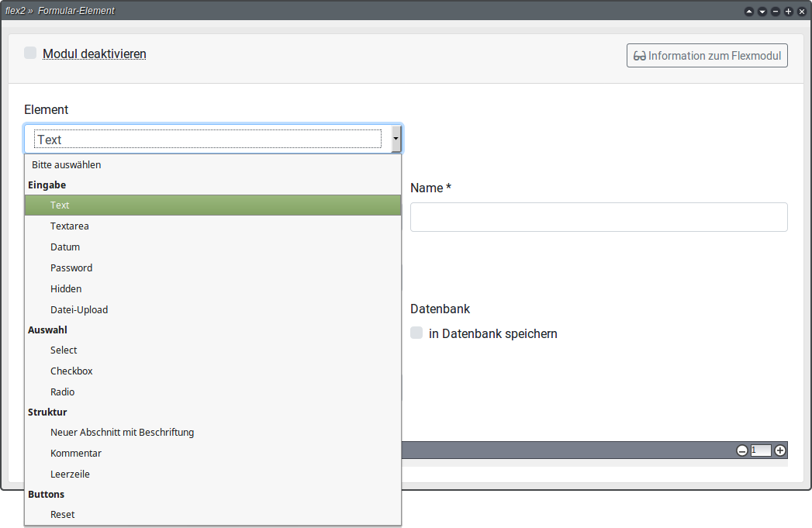The height and width of the screenshot is (528, 812).
Task: Click the plus icon in title bar
Action: pyautogui.click(x=789, y=12)
